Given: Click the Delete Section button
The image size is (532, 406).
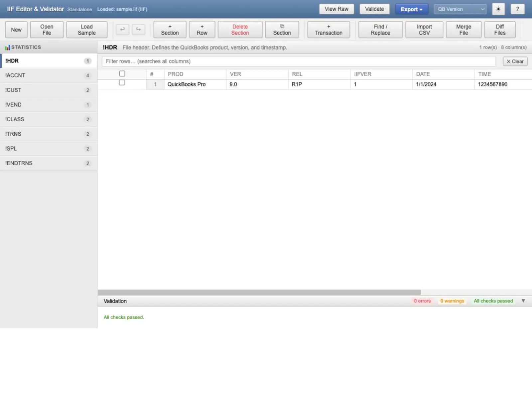Looking at the screenshot, I should coord(240,30).
